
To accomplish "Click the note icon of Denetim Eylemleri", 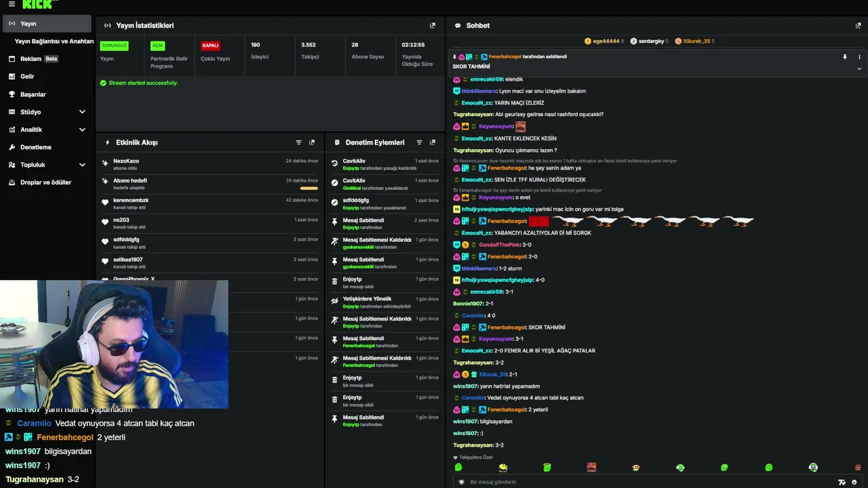I will (337, 143).
